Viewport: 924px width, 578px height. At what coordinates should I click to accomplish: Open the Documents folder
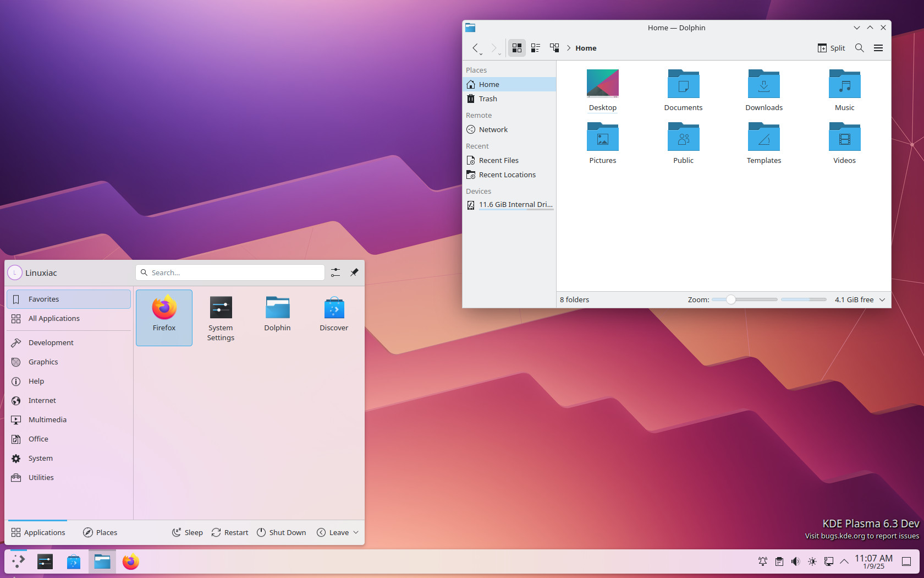(683, 90)
